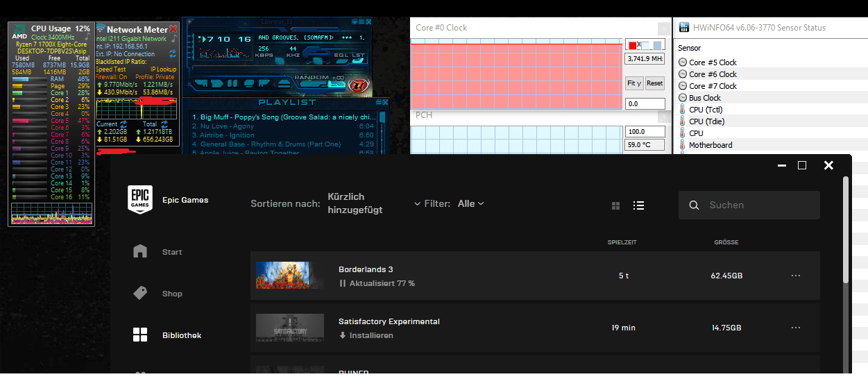Switch library to grid view
This screenshot has width=868, height=379.
[x=615, y=205]
